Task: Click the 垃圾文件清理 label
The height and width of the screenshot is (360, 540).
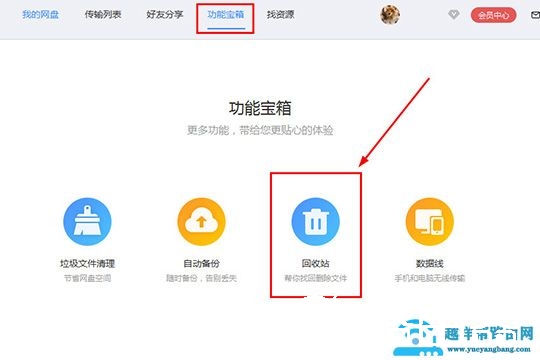Action: point(87,264)
